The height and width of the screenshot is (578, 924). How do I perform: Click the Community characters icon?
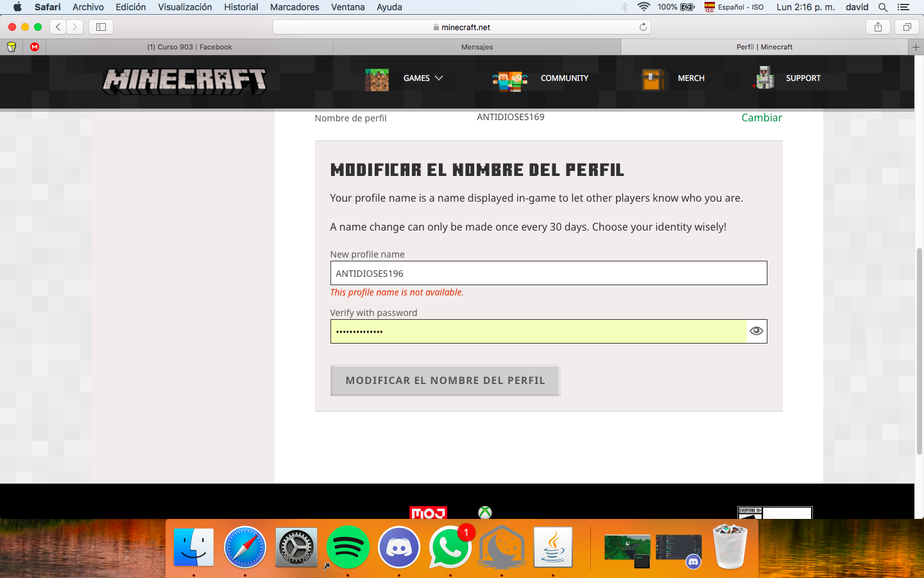point(510,81)
